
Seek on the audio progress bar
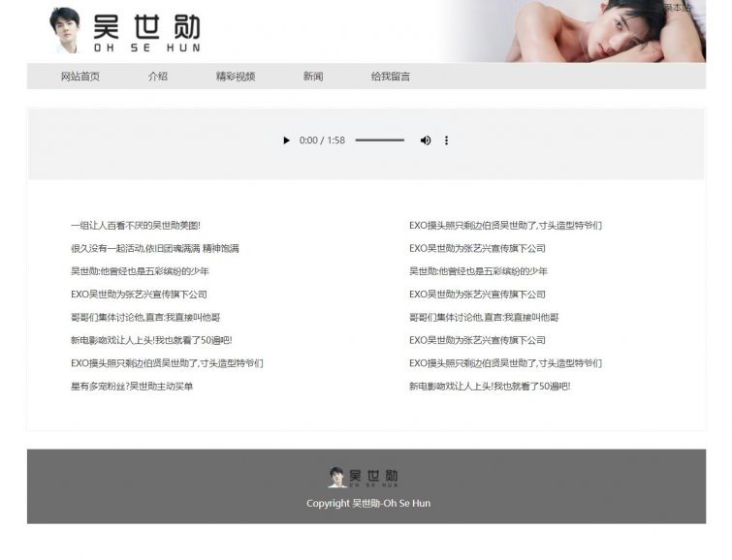[x=379, y=140]
